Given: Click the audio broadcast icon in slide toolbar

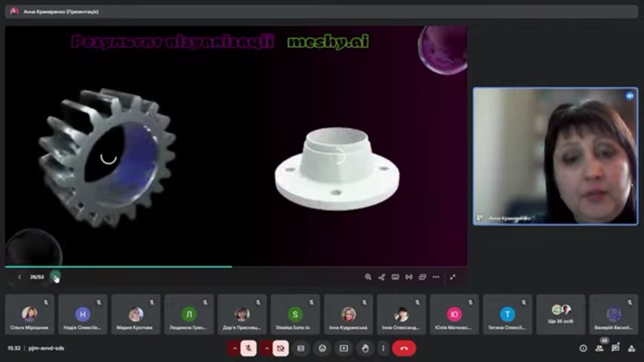Looking at the screenshot, I should (x=409, y=277).
